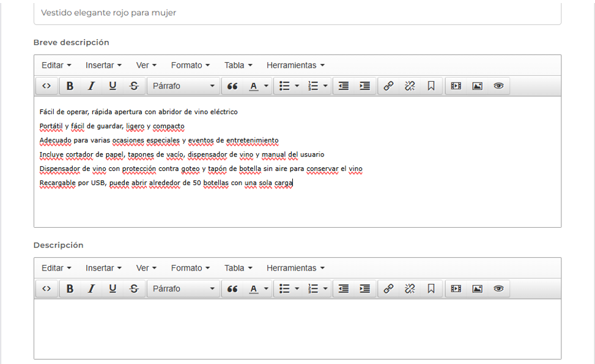
Task: Insert bullet list in Descripción editor
Action: (284, 289)
